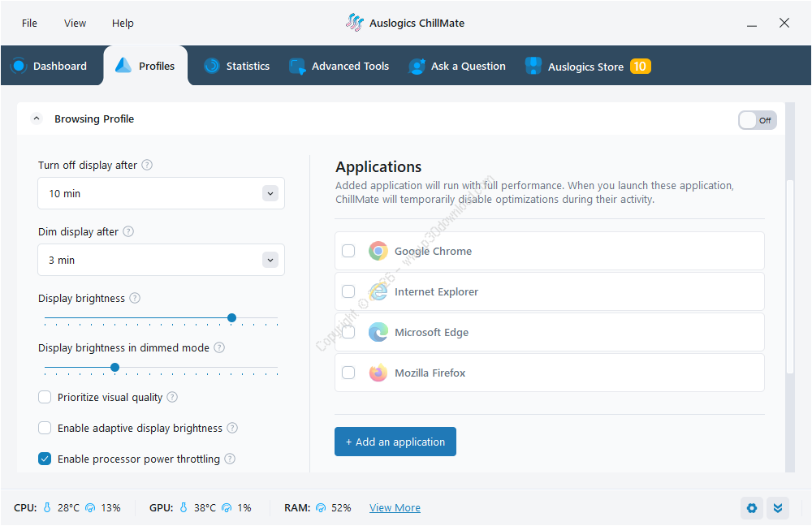Click the Profiles triangle icon

(123, 65)
